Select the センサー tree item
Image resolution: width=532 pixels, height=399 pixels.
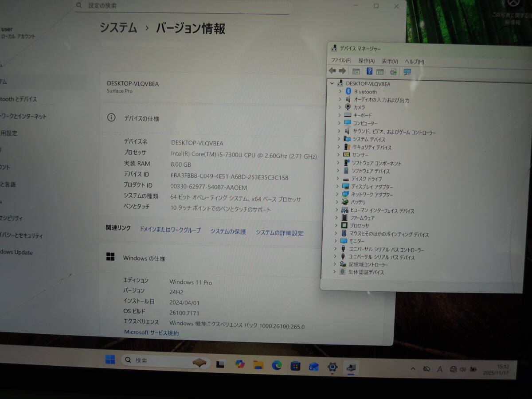coord(360,155)
